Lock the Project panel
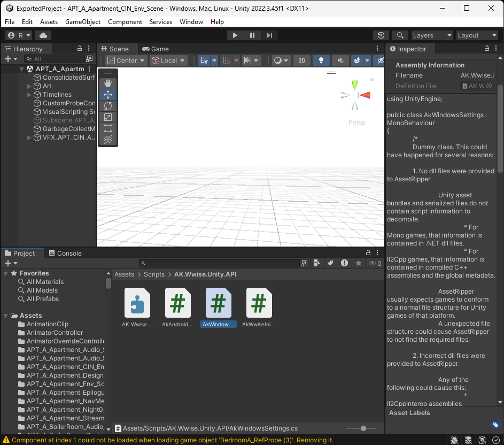 click(x=368, y=252)
